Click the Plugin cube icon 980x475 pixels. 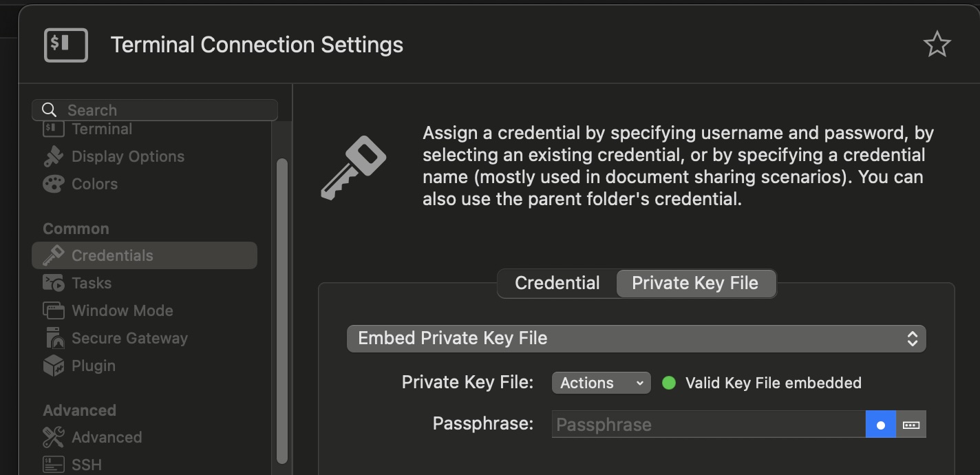point(53,366)
